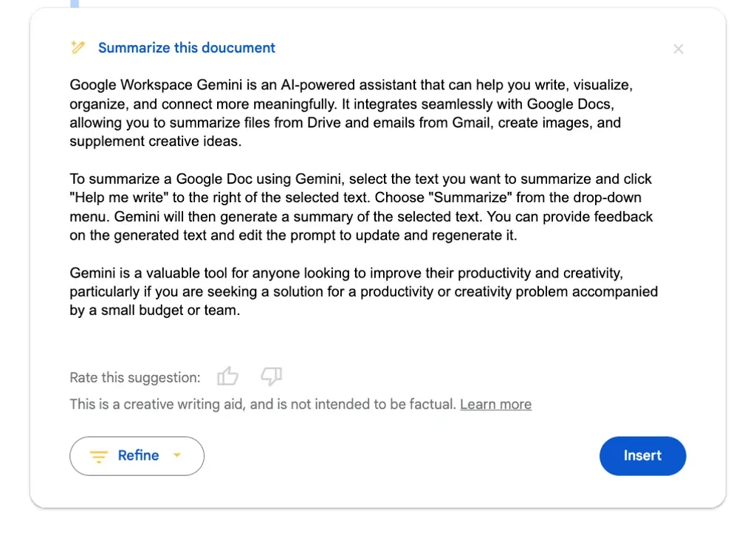The height and width of the screenshot is (535, 756).
Task: Click the Gemini magic wand icon
Action: pos(78,48)
